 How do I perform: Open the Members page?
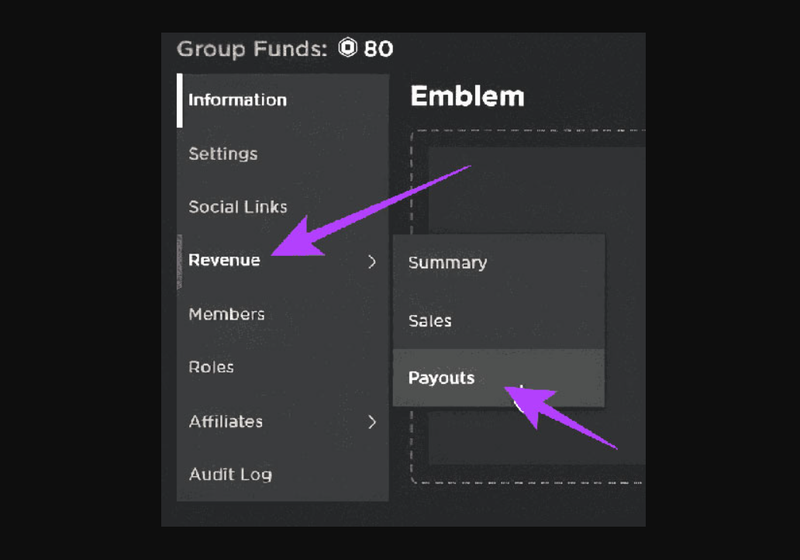227,314
